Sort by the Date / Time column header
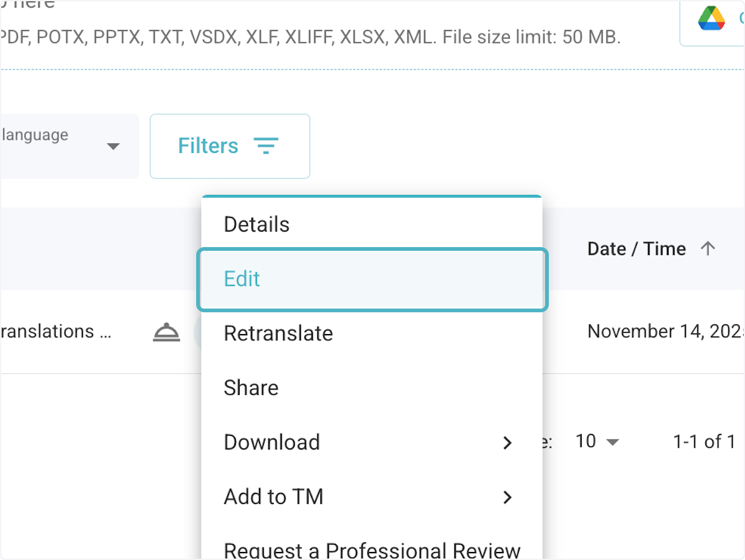Viewport: 745px width, 560px height. [636, 249]
